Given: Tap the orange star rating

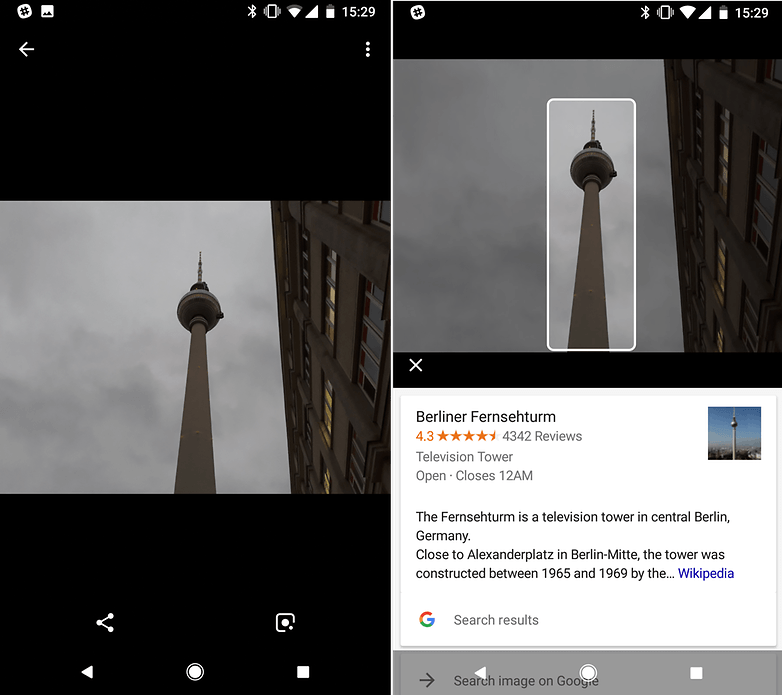Looking at the screenshot, I should coord(467,436).
